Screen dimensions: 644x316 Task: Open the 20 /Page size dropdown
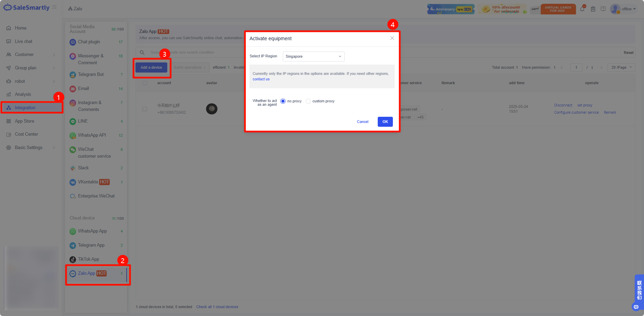point(621,68)
